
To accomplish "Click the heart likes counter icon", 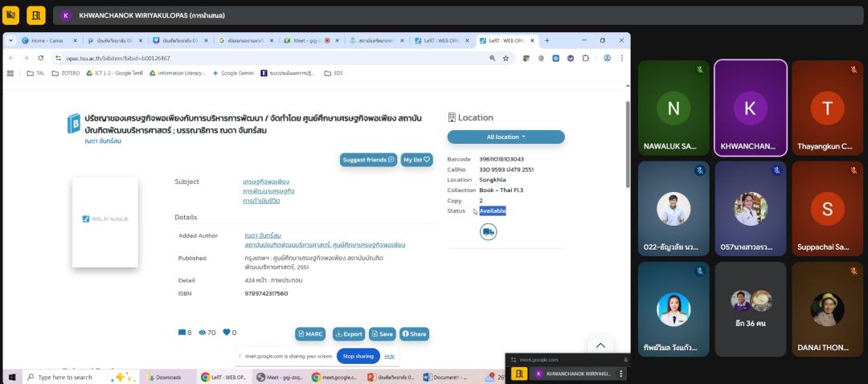I will 227,333.
